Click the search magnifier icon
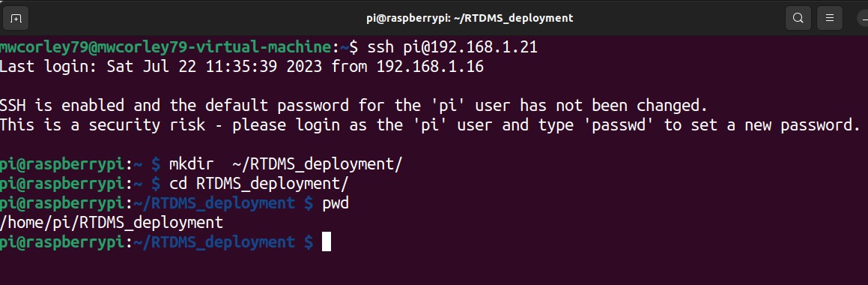The width and height of the screenshot is (868, 285). [798, 18]
